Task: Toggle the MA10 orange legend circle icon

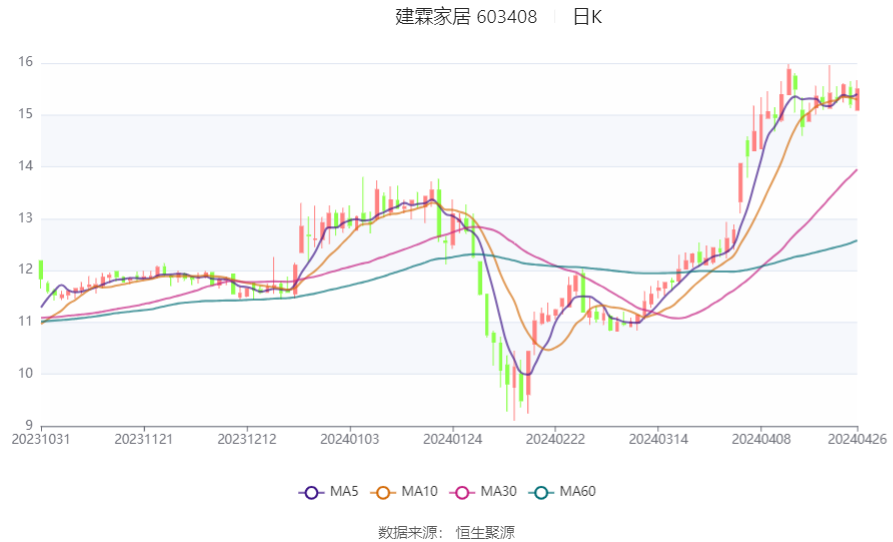Action: pyautogui.click(x=383, y=492)
